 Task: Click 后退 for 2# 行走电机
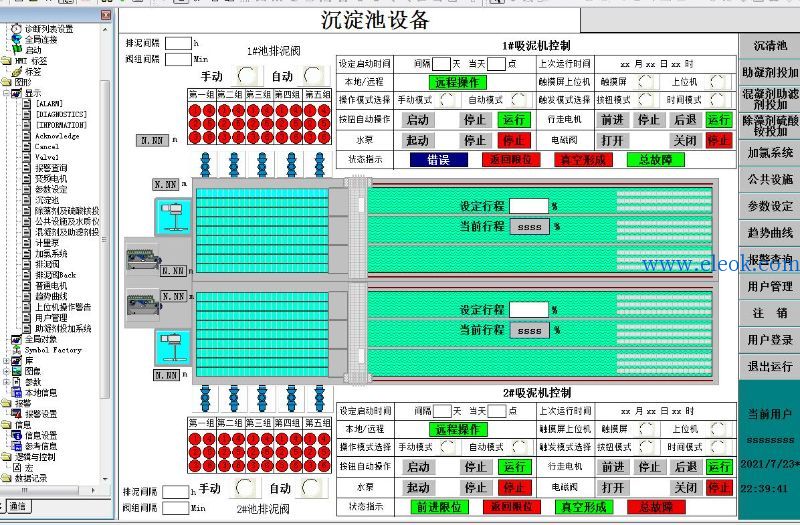tap(685, 467)
